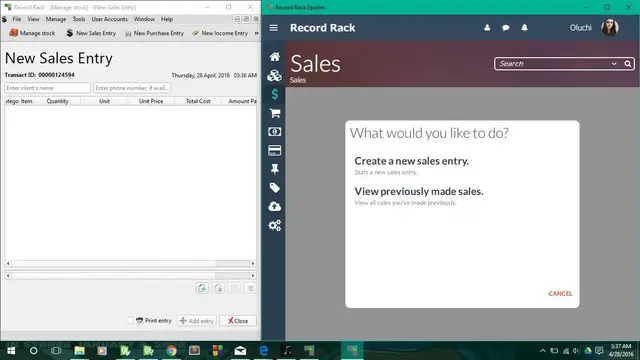Expand the Search field dropdown chevron
This screenshot has width=640, height=360.
[x=614, y=64]
